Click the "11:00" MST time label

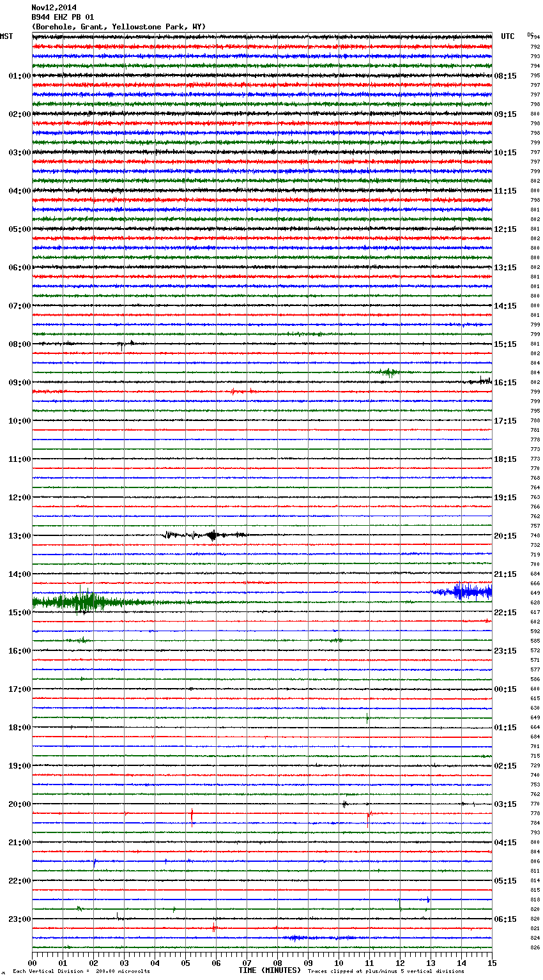20,459
